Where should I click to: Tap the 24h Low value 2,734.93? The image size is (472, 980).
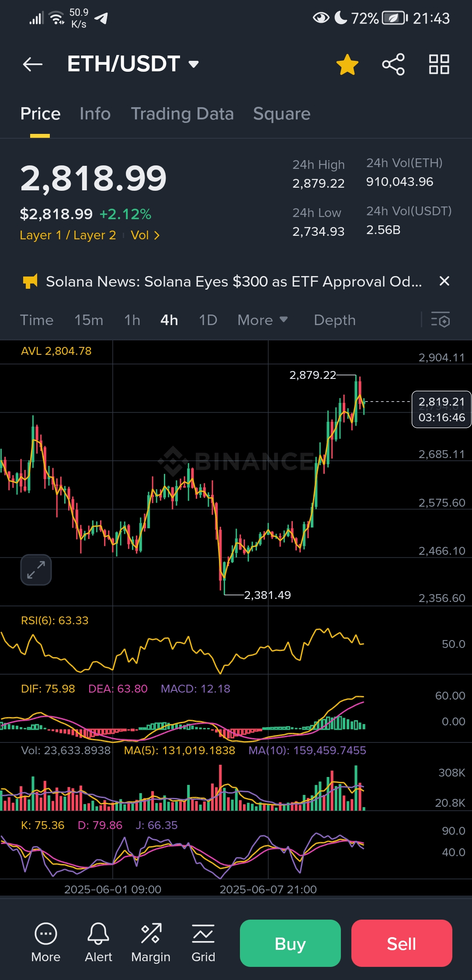pyautogui.click(x=319, y=231)
